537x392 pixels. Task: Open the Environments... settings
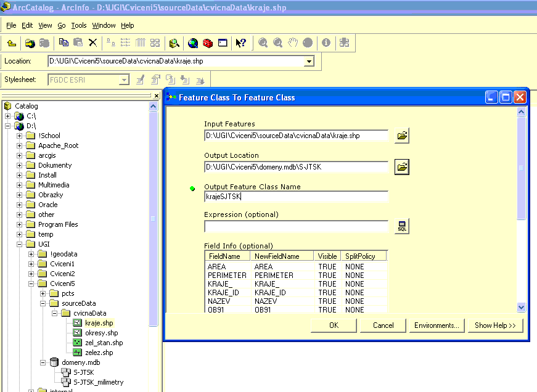pos(437,325)
